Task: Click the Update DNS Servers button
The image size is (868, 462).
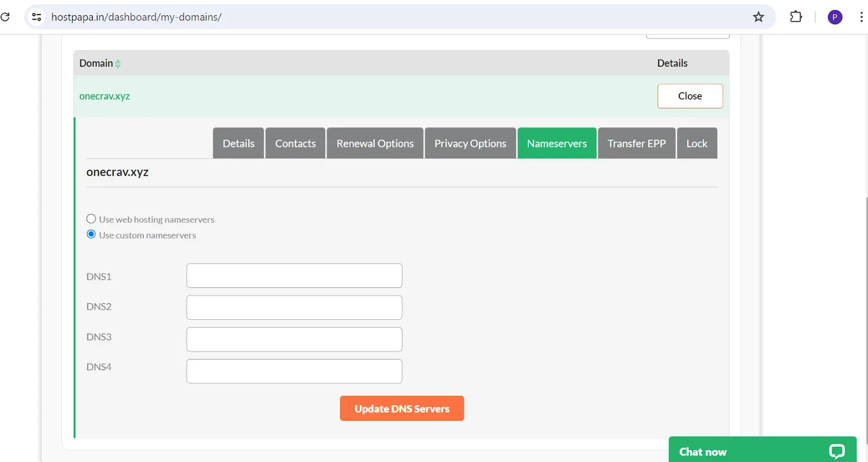Action: coord(402,408)
